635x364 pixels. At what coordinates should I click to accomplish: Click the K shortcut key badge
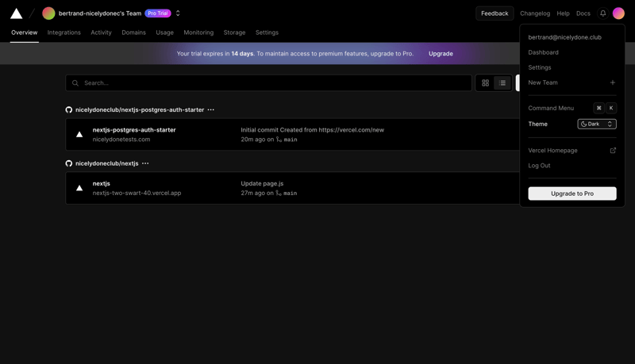(x=611, y=108)
